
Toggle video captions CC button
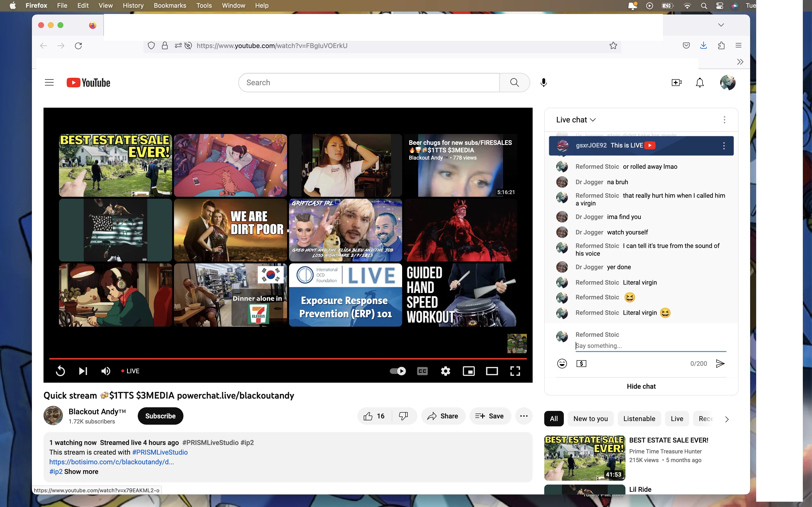click(422, 371)
